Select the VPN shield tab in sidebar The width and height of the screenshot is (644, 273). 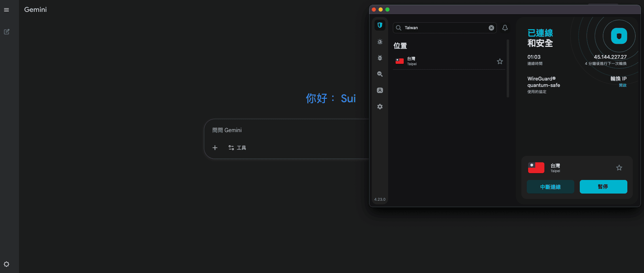click(380, 25)
